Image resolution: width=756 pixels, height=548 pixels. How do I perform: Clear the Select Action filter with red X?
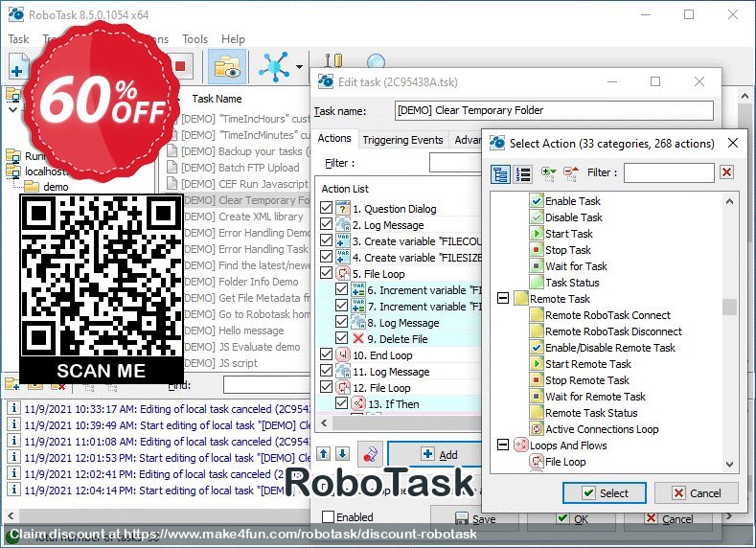point(727,172)
